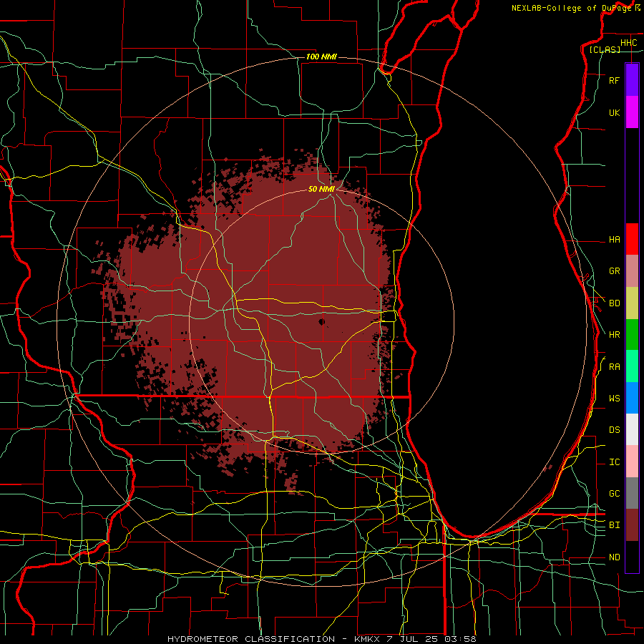Viewport: 644px width, 644px height.
Task: Click the BD legend label
Action: click(x=614, y=303)
